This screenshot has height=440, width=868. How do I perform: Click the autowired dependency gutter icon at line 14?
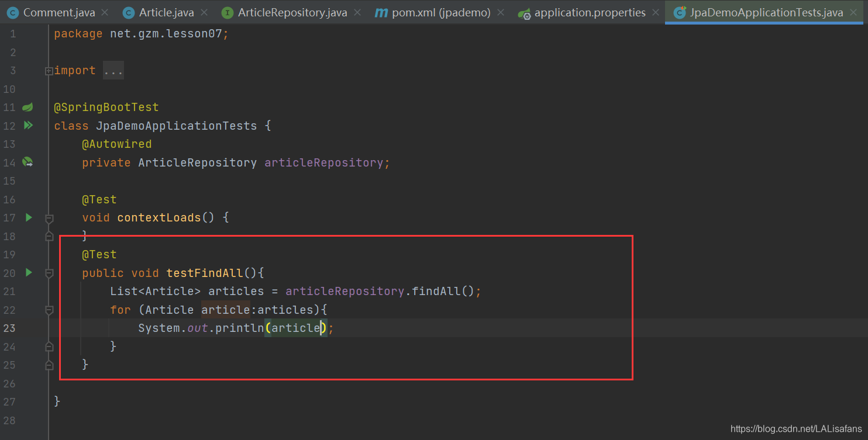pyautogui.click(x=27, y=162)
